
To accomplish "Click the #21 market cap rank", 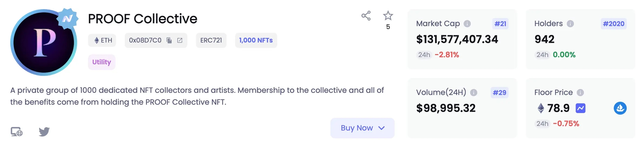I will tap(500, 24).
